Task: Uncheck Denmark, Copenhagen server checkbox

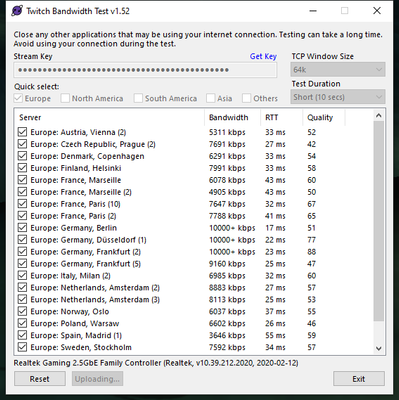Action: tap(22, 156)
